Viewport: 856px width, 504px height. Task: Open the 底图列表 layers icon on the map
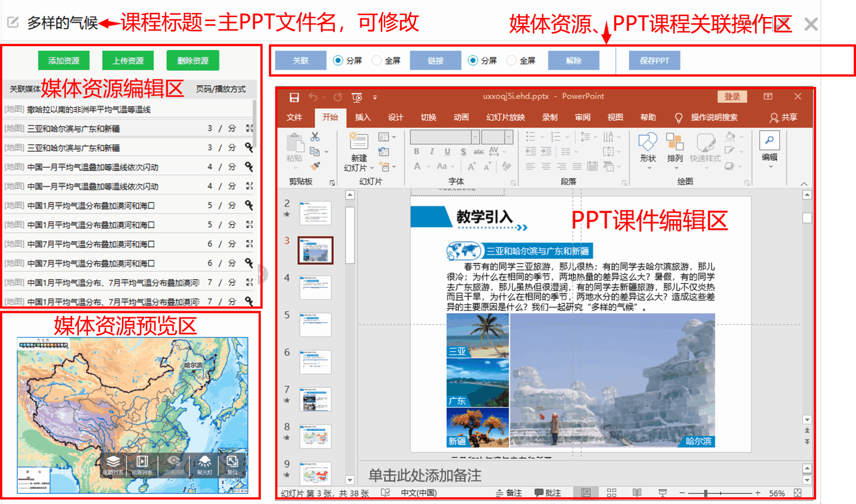tap(113, 465)
